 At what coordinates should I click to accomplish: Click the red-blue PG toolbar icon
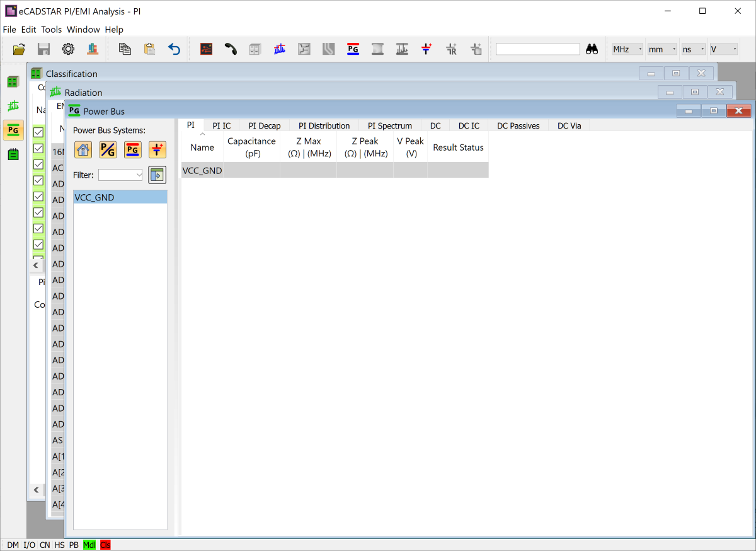click(353, 49)
